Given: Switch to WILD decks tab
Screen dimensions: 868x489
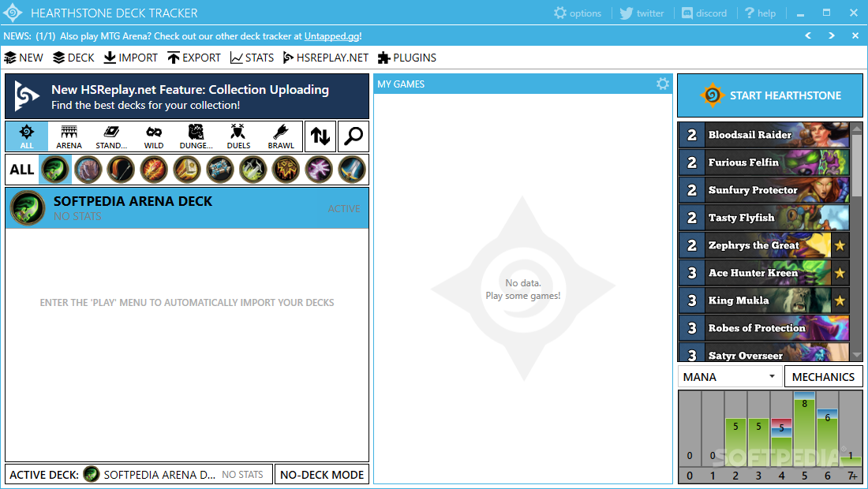Looking at the screenshot, I should click(x=154, y=136).
